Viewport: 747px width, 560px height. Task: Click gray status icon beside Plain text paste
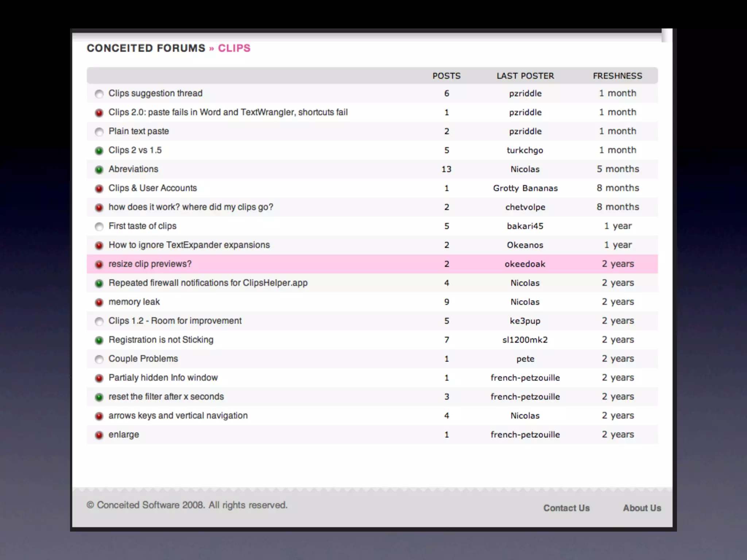click(99, 132)
